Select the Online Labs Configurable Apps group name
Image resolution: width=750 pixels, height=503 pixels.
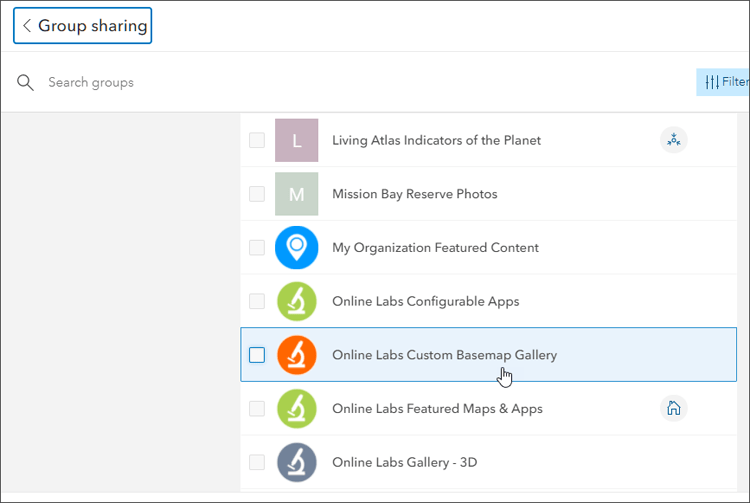[x=425, y=301]
